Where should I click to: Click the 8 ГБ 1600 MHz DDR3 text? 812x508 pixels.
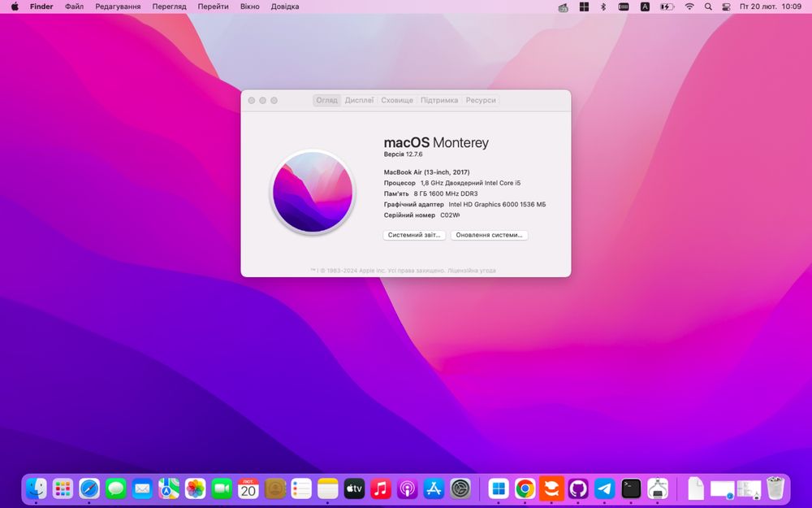[x=445, y=193]
